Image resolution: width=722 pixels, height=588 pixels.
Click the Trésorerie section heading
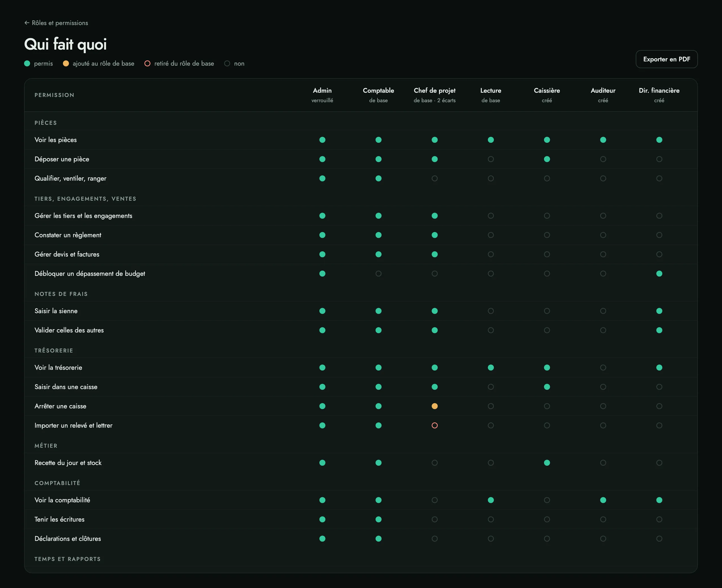click(x=54, y=351)
